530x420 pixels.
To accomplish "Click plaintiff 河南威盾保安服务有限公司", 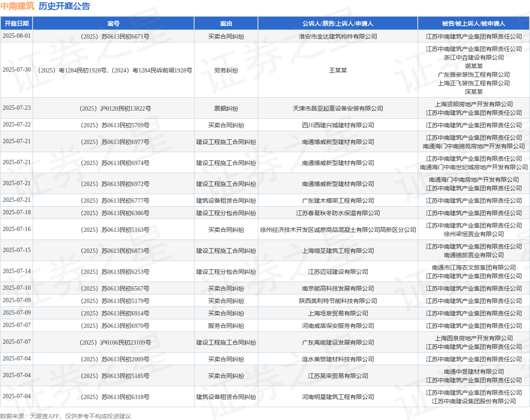I will [x=338, y=326].
